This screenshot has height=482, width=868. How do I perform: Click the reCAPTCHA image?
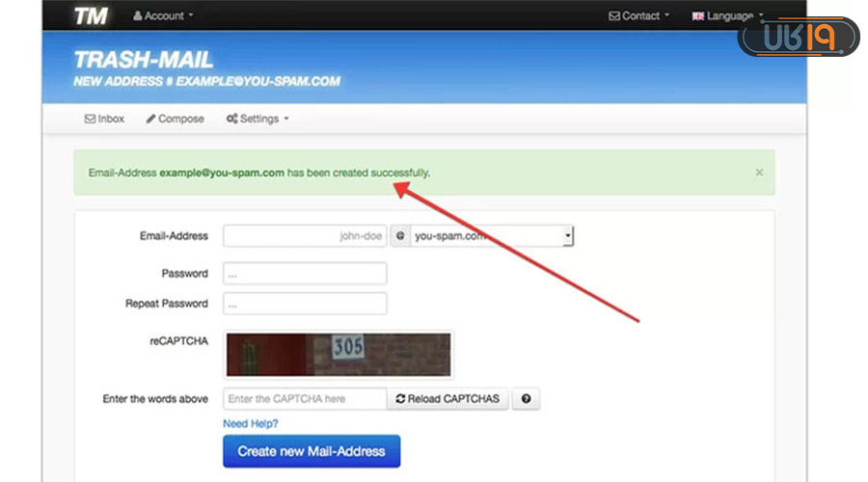[339, 354]
